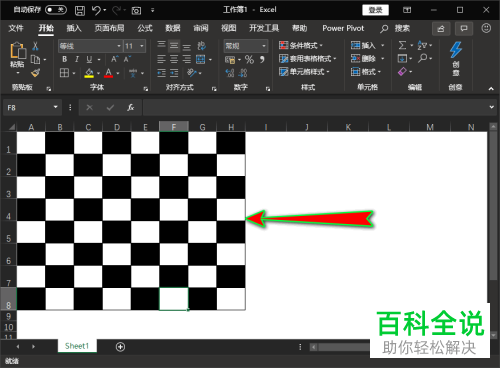Click the Fill down icon

[402, 59]
